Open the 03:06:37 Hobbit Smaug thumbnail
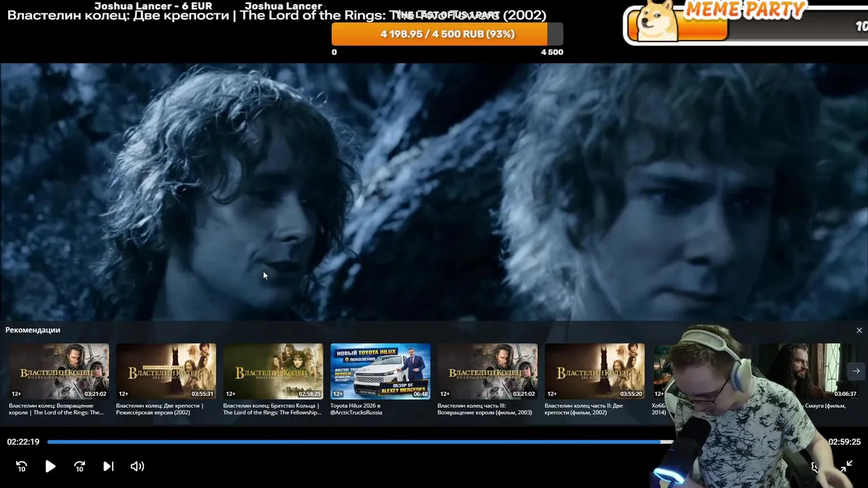The image size is (868, 488). [x=810, y=371]
